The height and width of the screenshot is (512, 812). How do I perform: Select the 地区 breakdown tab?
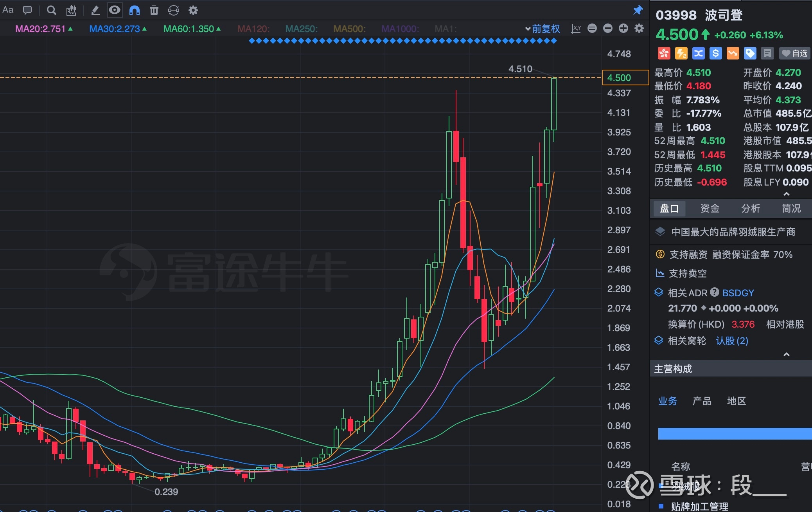[737, 401]
